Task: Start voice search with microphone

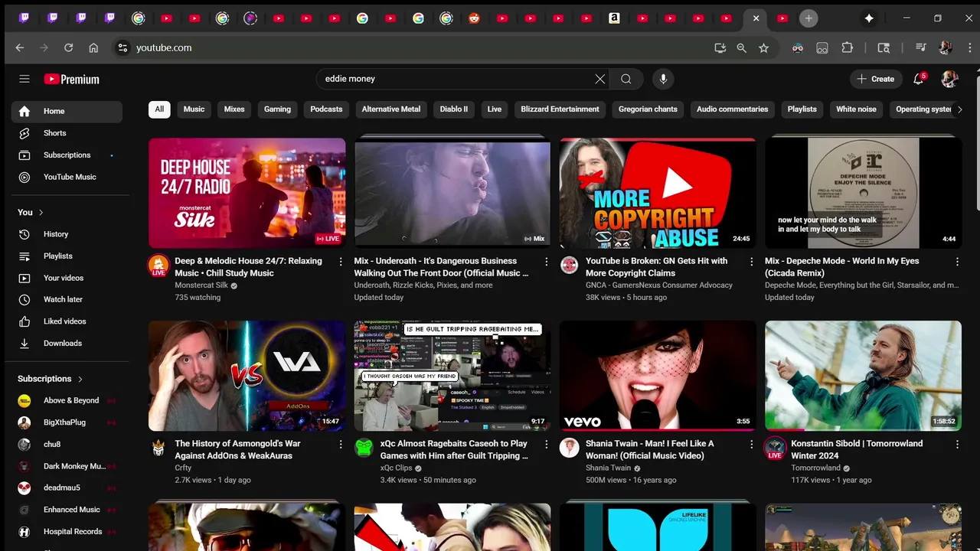Action: pyautogui.click(x=663, y=79)
